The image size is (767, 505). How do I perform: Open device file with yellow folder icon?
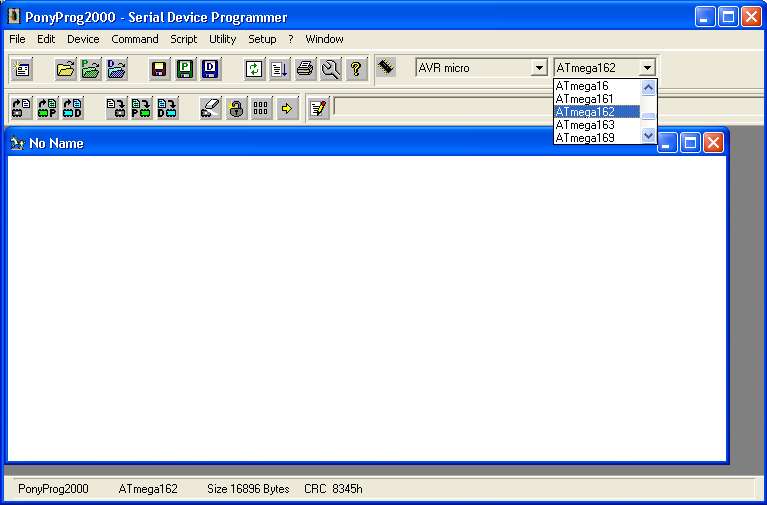[x=66, y=69]
